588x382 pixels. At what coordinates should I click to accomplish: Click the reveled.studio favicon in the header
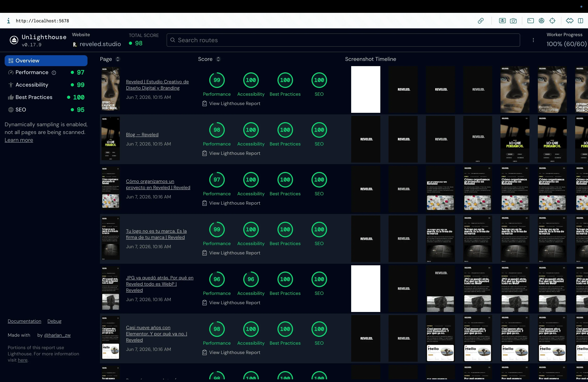75,44
